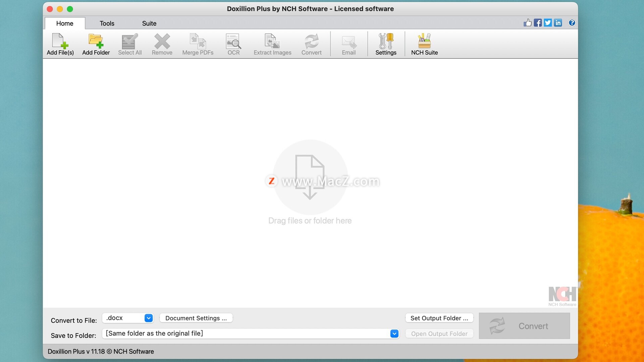Click the Add Folder toolbar icon
The image size is (644, 362).
(x=96, y=44)
